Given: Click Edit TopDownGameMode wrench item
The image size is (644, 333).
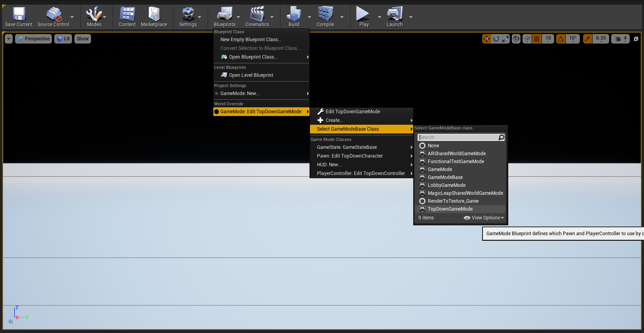Looking at the screenshot, I should [x=361, y=112].
